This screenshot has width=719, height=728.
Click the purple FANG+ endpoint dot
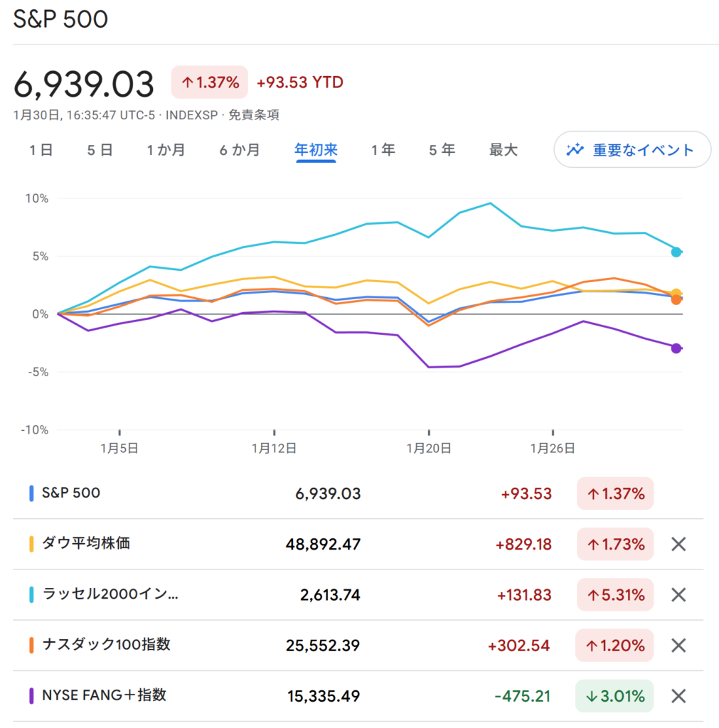click(676, 348)
